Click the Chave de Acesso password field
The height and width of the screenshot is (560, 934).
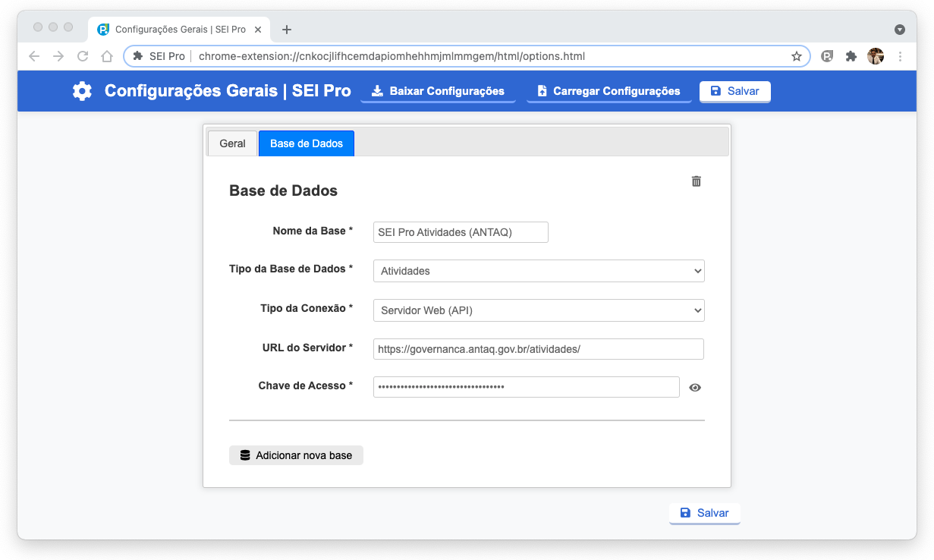[526, 387]
